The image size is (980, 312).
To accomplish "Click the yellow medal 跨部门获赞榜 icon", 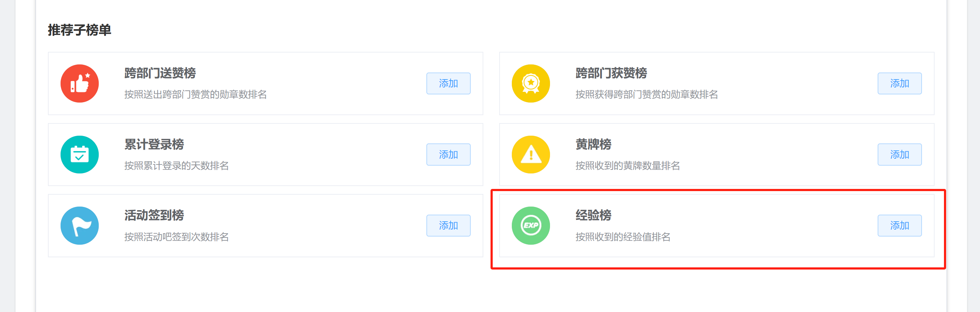I will coord(531,83).
